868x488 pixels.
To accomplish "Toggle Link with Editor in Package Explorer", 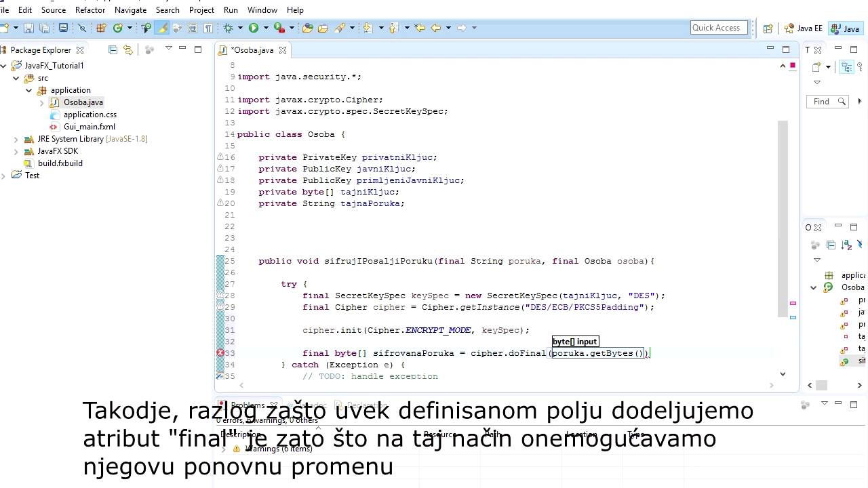I will coord(127,49).
